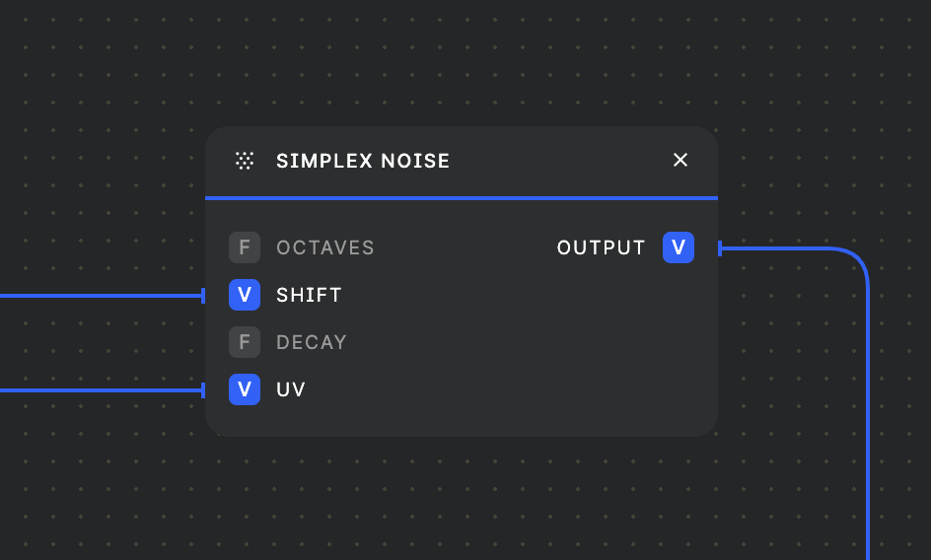Click the Decay input label
The width and height of the screenshot is (931, 560).
coord(311,342)
